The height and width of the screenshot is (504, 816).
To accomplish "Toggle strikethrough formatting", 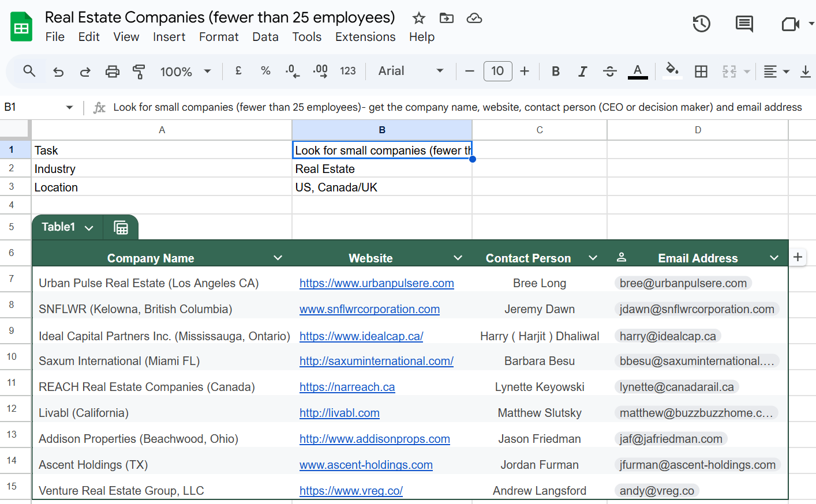I will 610,71.
